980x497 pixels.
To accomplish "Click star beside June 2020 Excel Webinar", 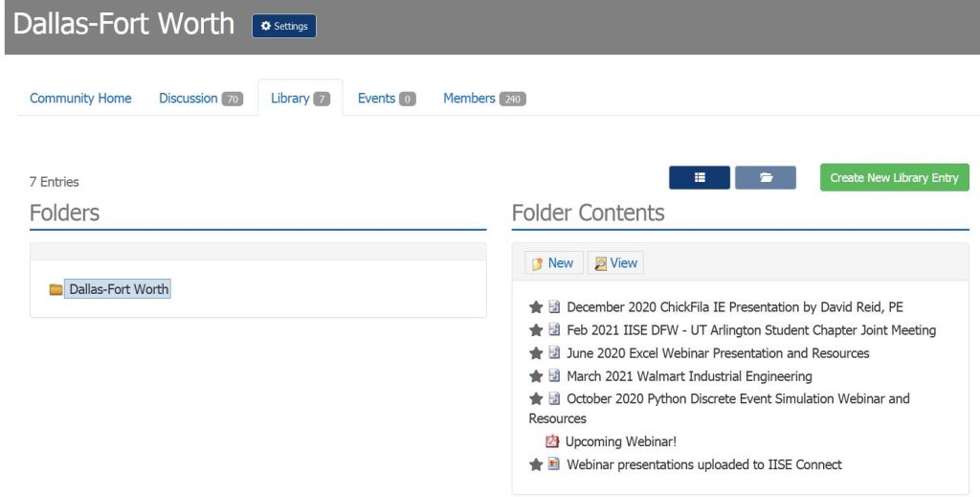I will [536, 353].
